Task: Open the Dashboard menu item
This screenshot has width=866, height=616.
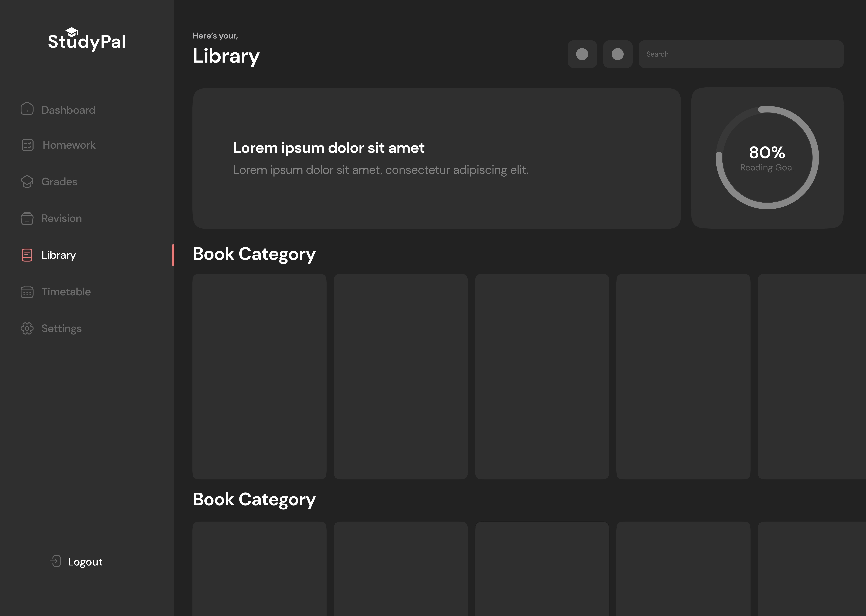Action: coord(68,110)
